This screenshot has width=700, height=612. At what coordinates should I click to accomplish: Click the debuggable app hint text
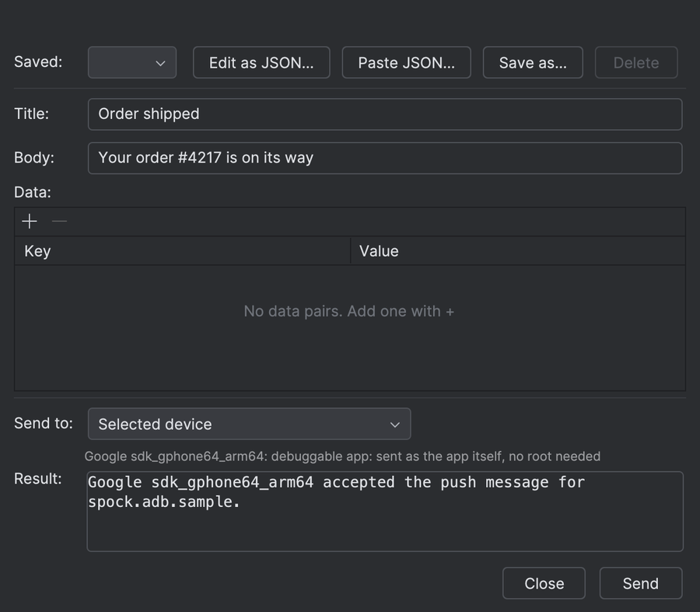coord(342,456)
